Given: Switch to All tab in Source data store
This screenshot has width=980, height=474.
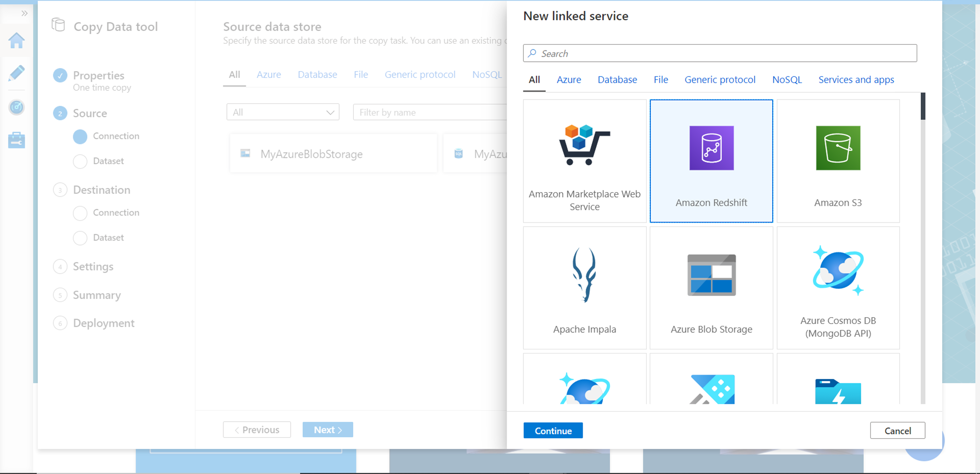Looking at the screenshot, I should [235, 75].
